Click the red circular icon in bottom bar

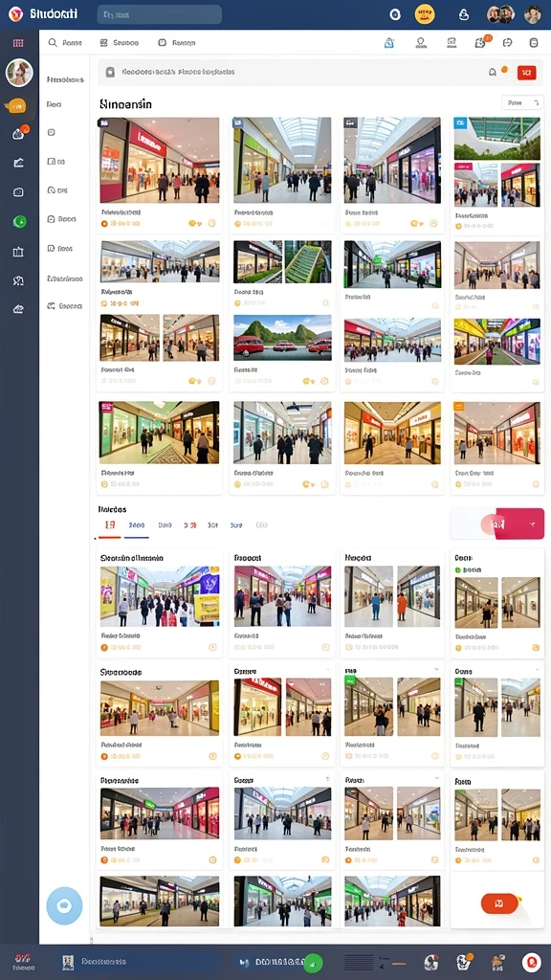point(531,962)
